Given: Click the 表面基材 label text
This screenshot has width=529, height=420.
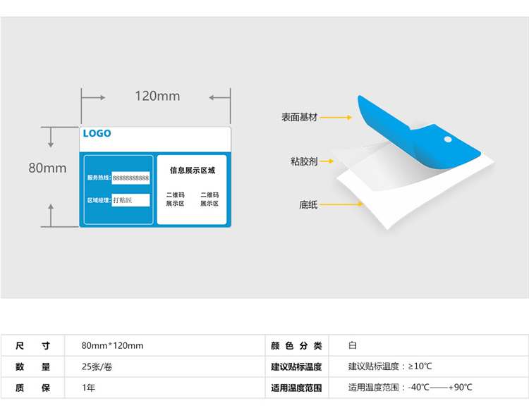Looking at the screenshot, I should pyautogui.click(x=300, y=117).
